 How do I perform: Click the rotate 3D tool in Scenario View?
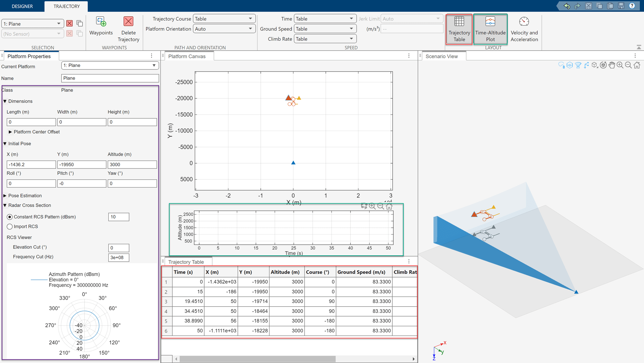coord(603,65)
